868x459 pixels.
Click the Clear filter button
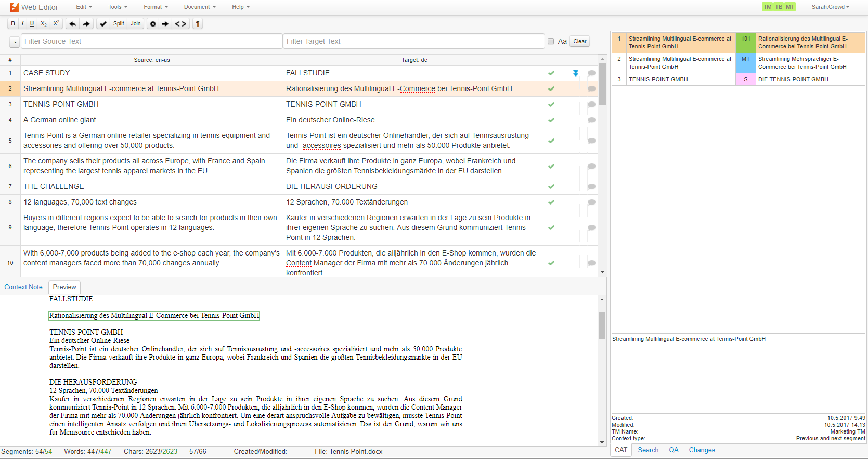tap(580, 42)
